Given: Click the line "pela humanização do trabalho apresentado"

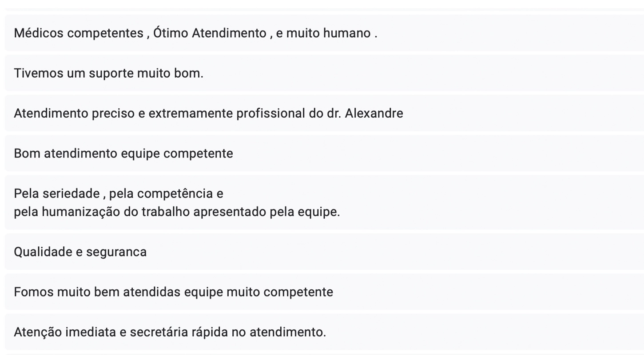Looking at the screenshot, I should 177,212.
